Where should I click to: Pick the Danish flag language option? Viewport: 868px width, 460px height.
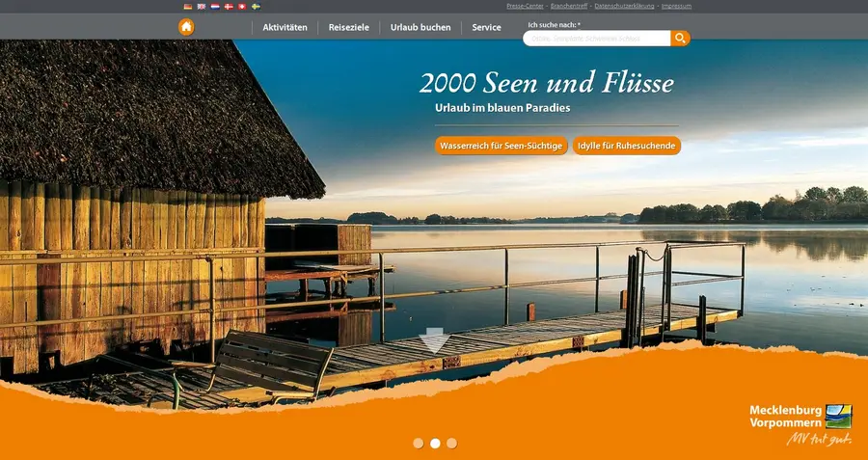[x=229, y=6]
